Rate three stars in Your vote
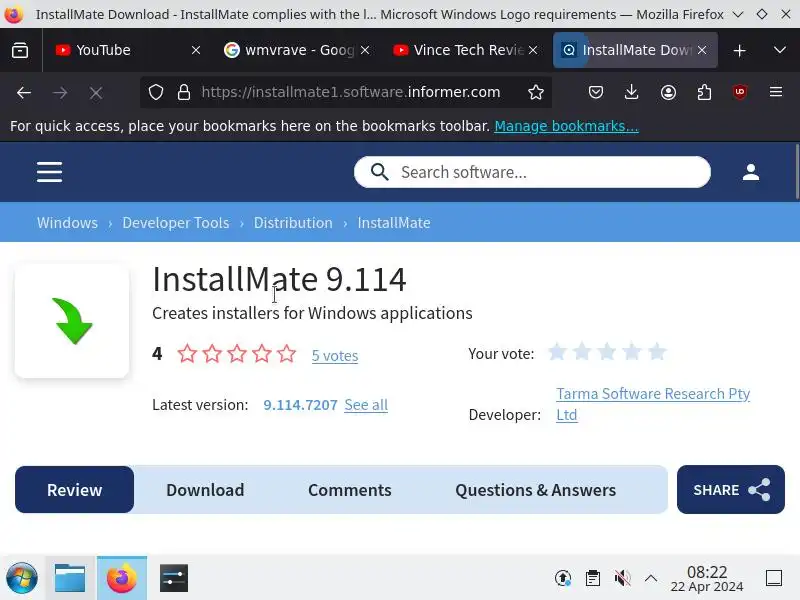Viewport: 800px width, 600px height. click(607, 352)
